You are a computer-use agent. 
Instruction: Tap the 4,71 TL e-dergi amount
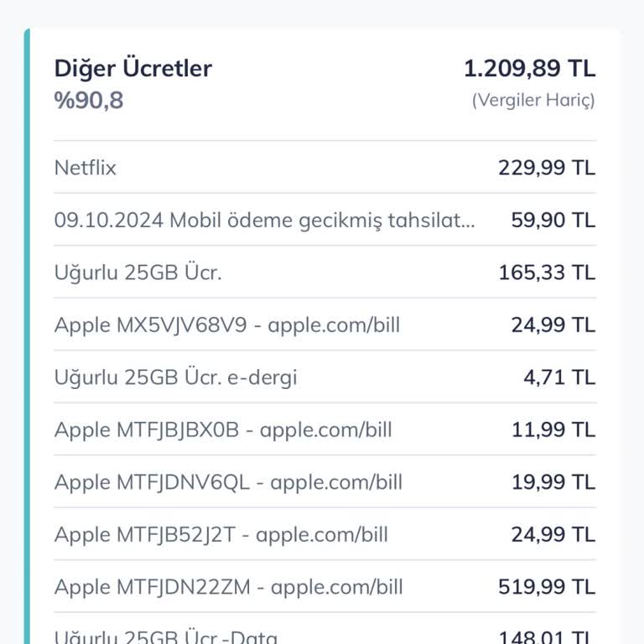559,377
